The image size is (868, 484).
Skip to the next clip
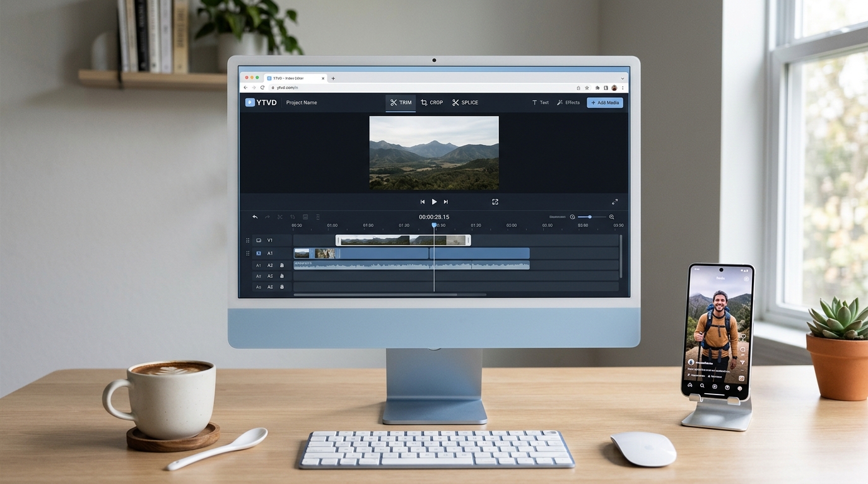(x=445, y=202)
